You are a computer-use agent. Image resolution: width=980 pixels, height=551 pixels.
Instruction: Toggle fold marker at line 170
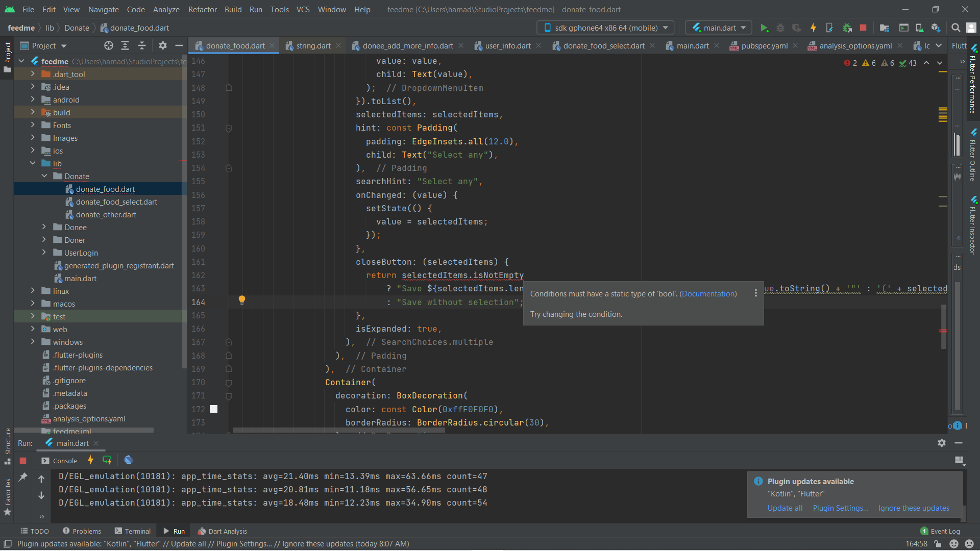(229, 383)
